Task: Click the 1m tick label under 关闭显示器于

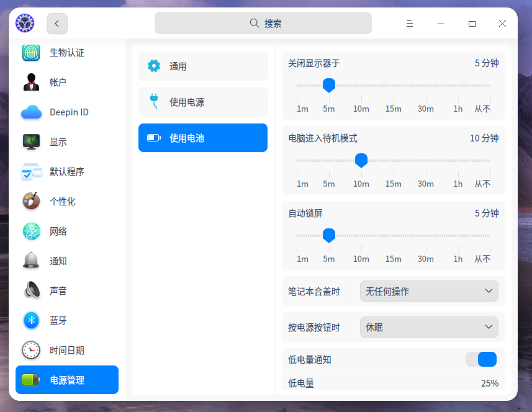Action: (302, 109)
